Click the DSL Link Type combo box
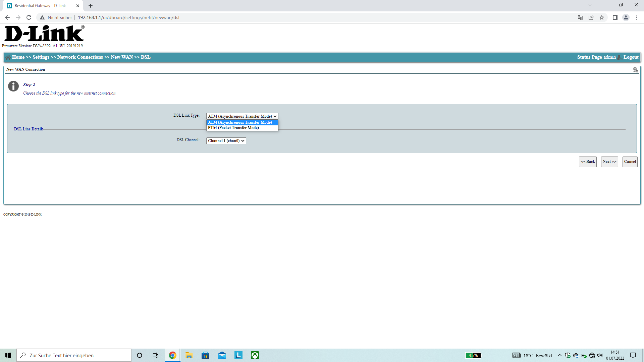The height and width of the screenshot is (362, 644). [242, 116]
